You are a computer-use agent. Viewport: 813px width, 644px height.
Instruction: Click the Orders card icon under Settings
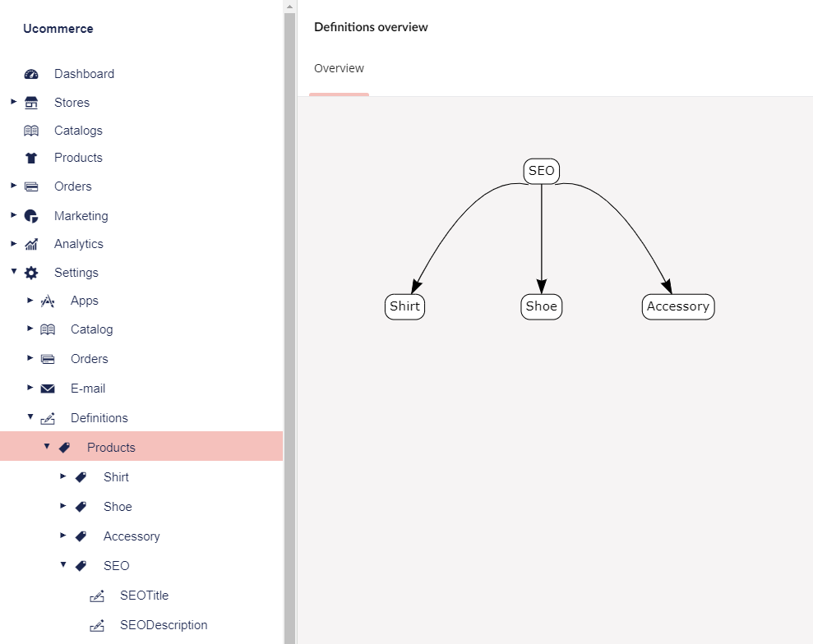(48, 359)
